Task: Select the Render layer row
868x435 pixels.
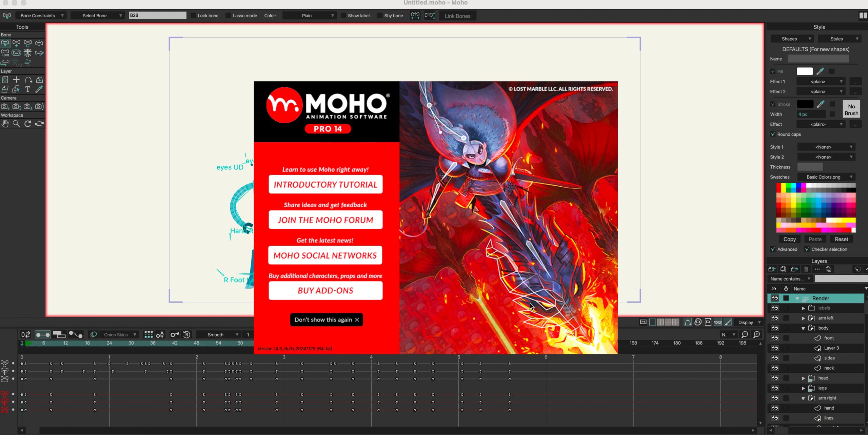Action: (x=816, y=298)
